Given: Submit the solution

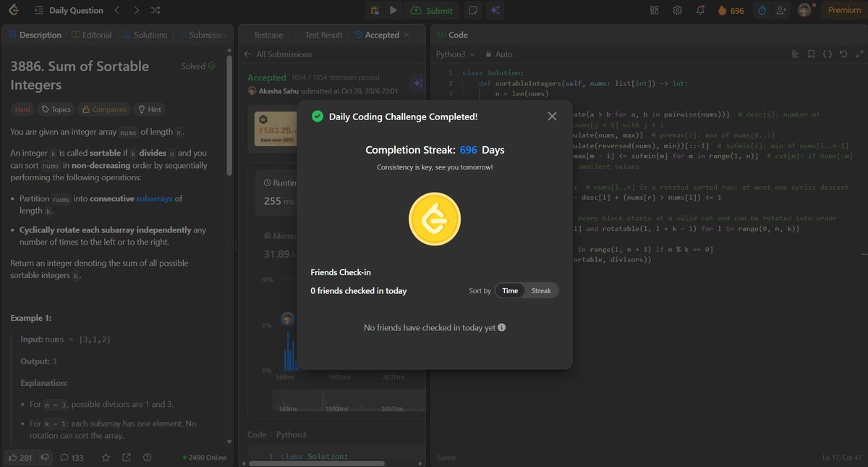Looking at the screenshot, I should 431,10.
